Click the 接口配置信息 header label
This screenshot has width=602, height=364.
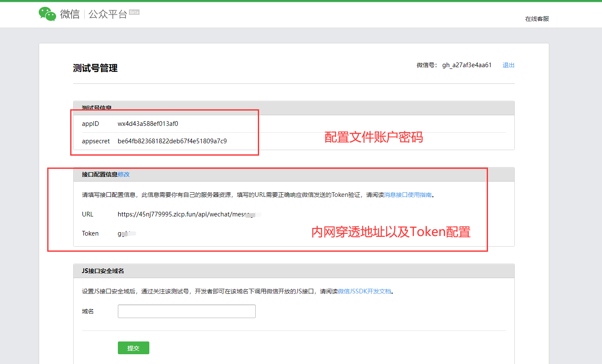[100, 174]
